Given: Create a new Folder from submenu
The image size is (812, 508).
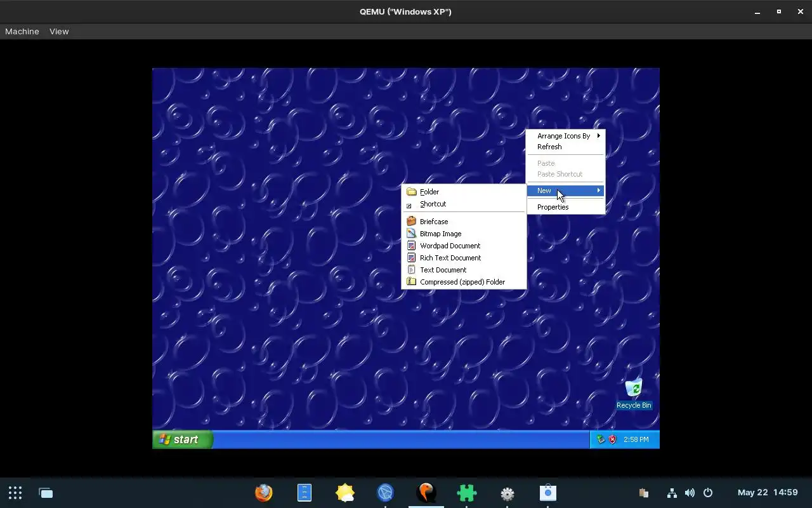Looking at the screenshot, I should tap(464, 192).
